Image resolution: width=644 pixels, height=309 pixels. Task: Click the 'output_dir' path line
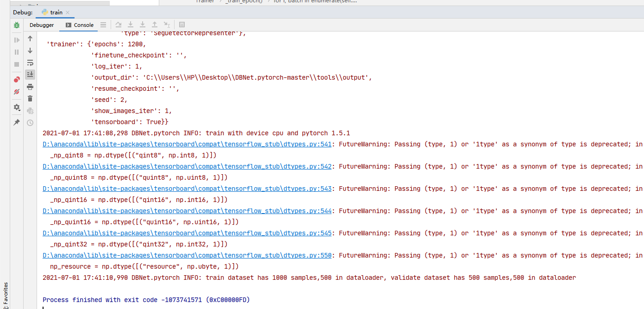coord(231,77)
